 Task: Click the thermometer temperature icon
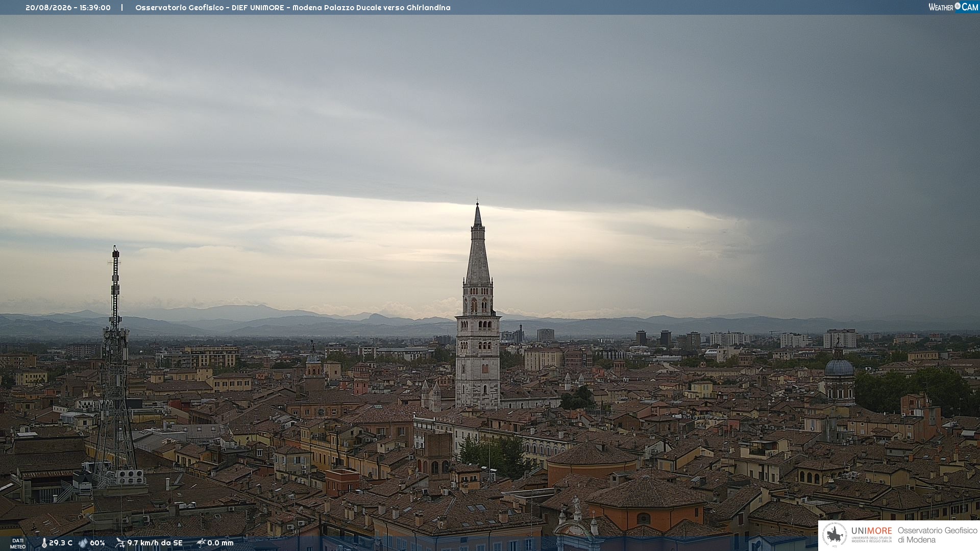click(44, 543)
